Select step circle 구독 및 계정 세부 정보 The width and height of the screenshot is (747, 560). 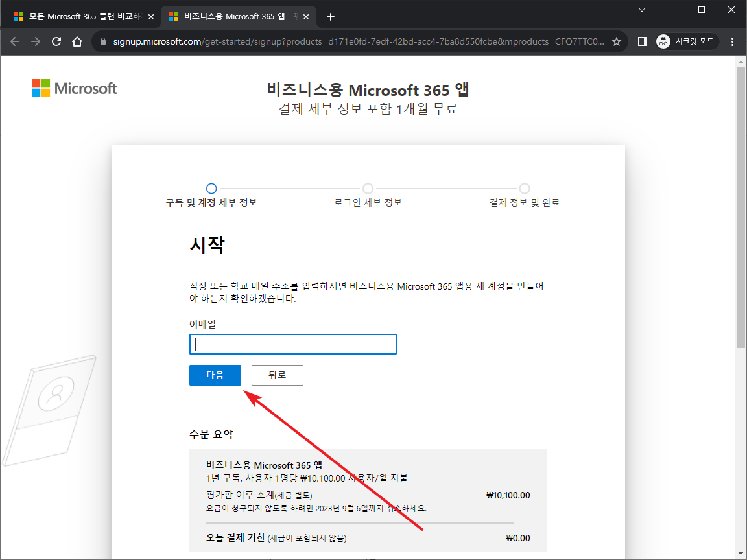211,189
